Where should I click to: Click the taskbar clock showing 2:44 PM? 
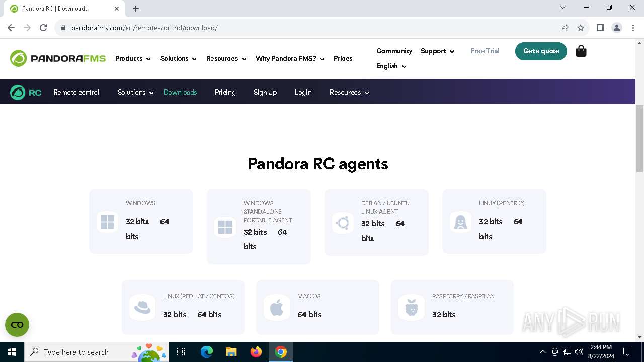click(x=601, y=352)
